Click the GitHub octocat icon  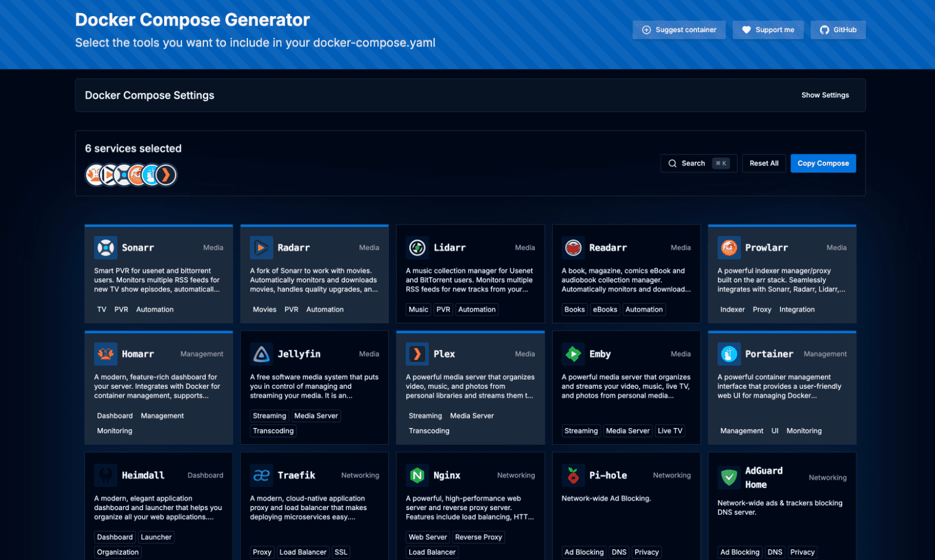[x=824, y=30]
